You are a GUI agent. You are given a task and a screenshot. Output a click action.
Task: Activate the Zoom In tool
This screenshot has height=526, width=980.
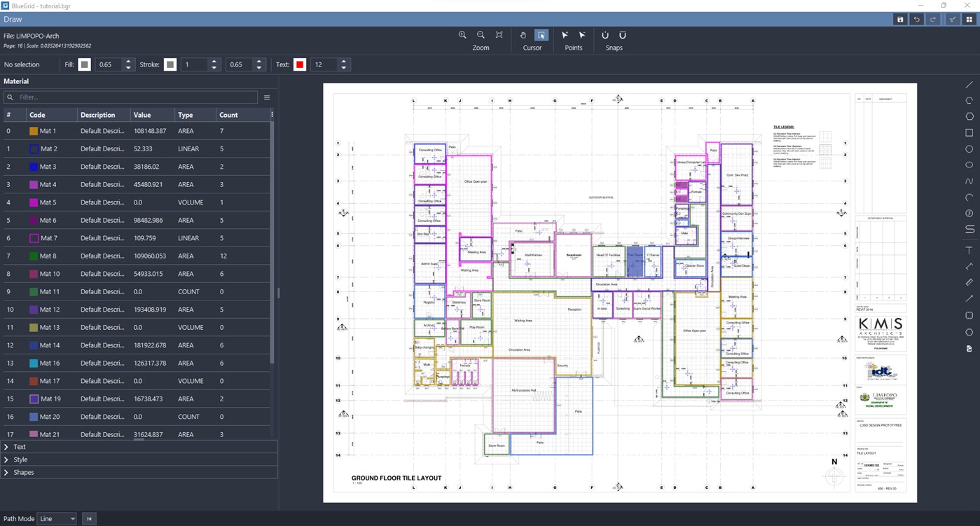pyautogui.click(x=462, y=35)
